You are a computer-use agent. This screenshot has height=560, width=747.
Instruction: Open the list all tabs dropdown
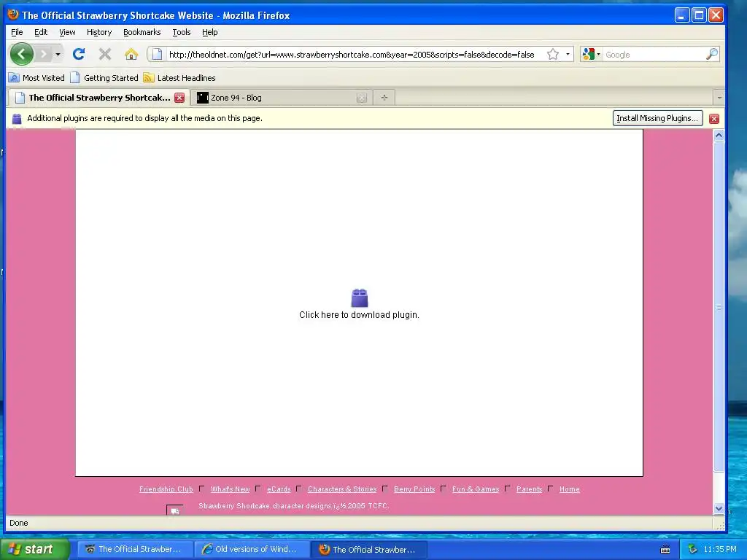coord(719,98)
